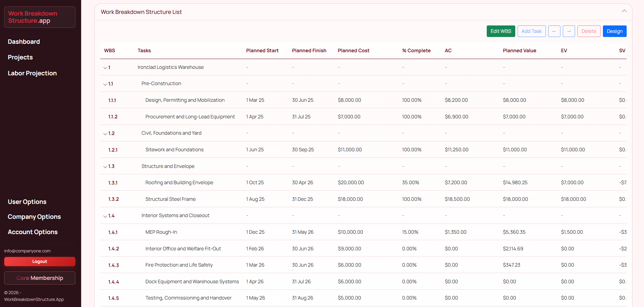
Task: Click the right arrow indent button
Action: (x=569, y=31)
